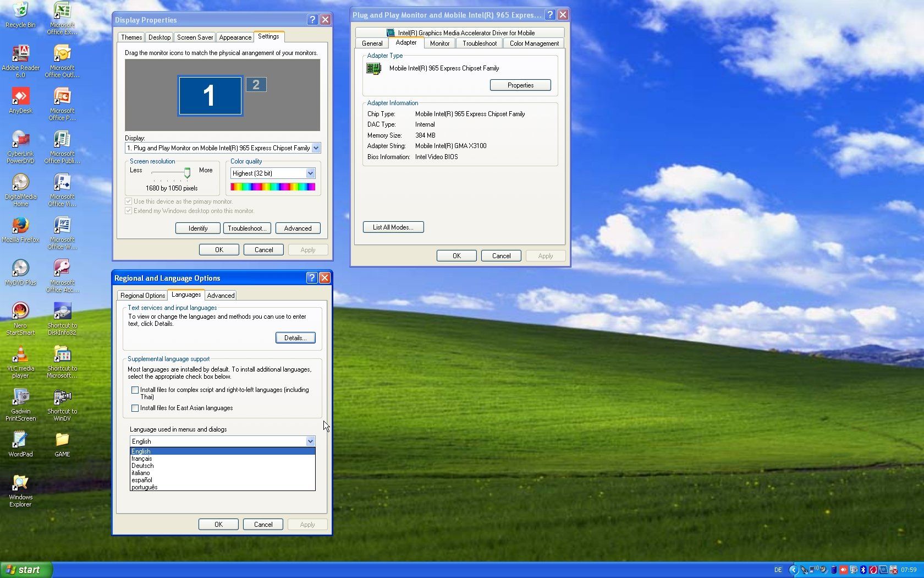Choose Deutsch in language list

222,466
